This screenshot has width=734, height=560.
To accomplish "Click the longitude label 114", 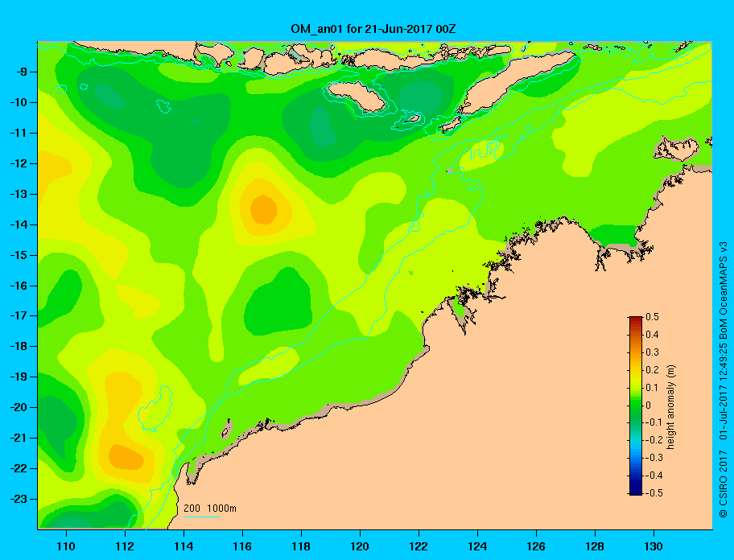I will [183, 546].
